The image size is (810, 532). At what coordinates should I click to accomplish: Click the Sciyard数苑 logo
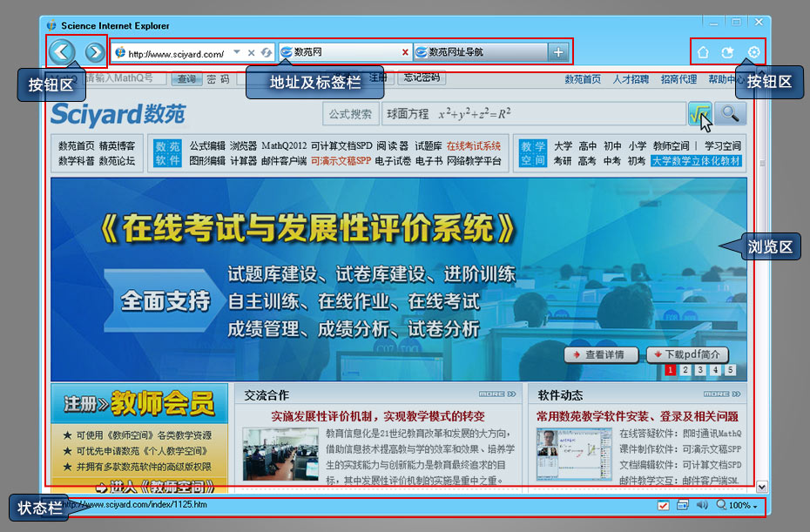(118, 114)
